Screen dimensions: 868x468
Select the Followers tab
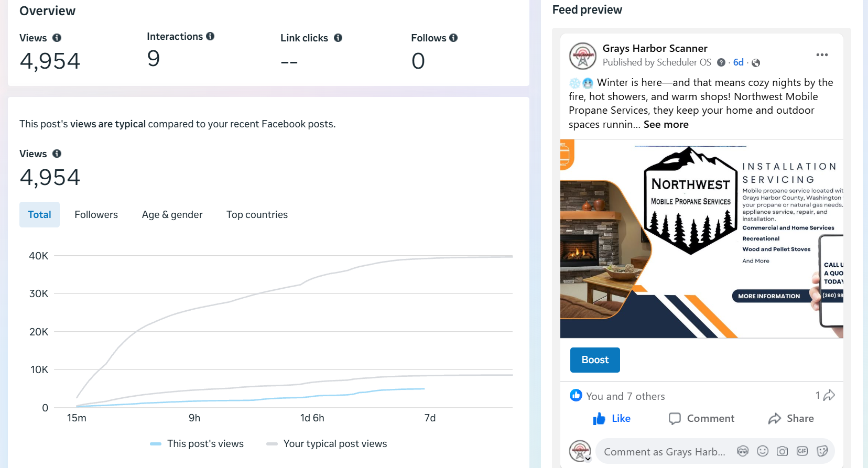tap(96, 215)
